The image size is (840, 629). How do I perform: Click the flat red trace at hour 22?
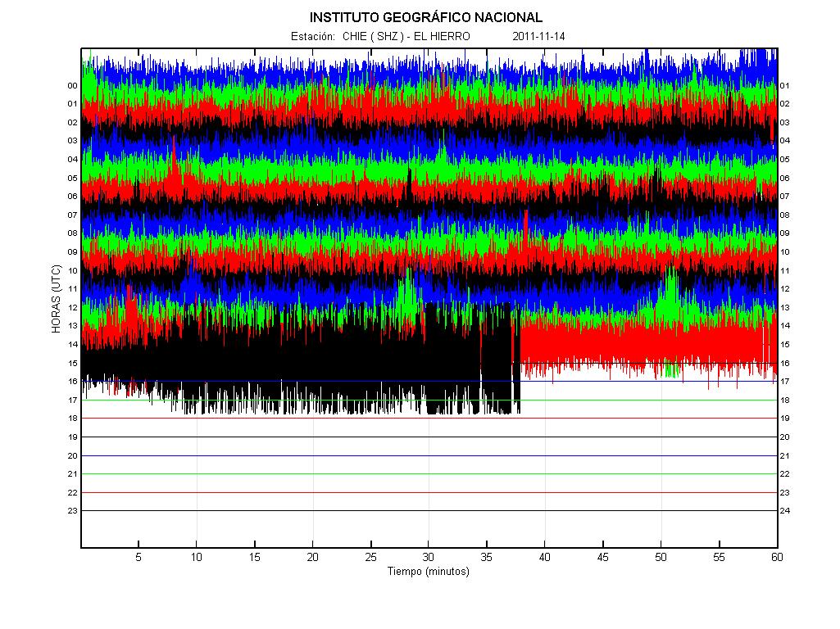click(x=426, y=492)
